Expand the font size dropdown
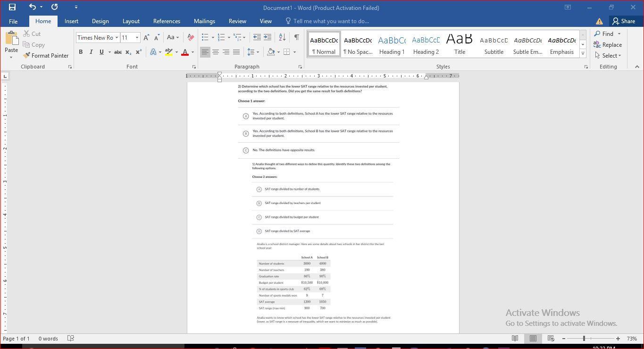 click(137, 38)
